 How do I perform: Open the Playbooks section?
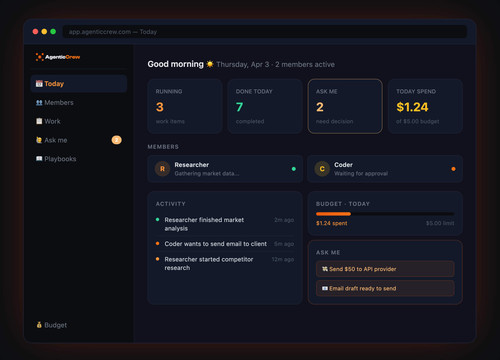tap(79, 159)
